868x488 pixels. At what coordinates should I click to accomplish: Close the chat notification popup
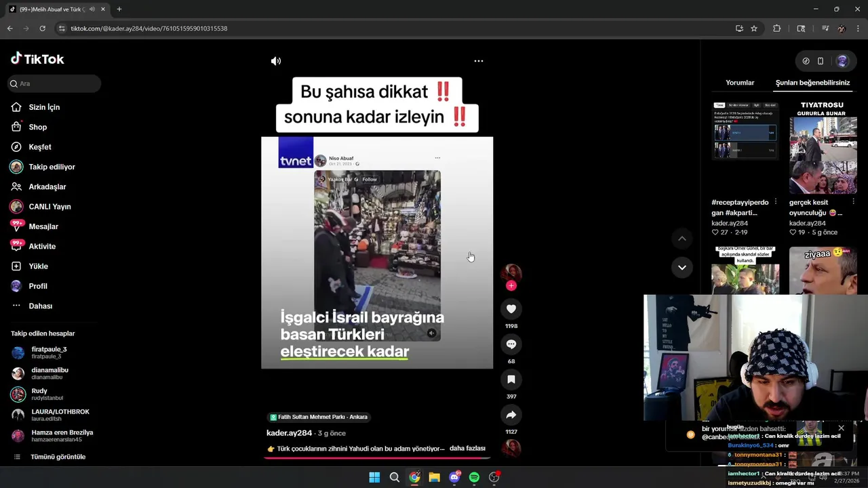pyautogui.click(x=841, y=428)
